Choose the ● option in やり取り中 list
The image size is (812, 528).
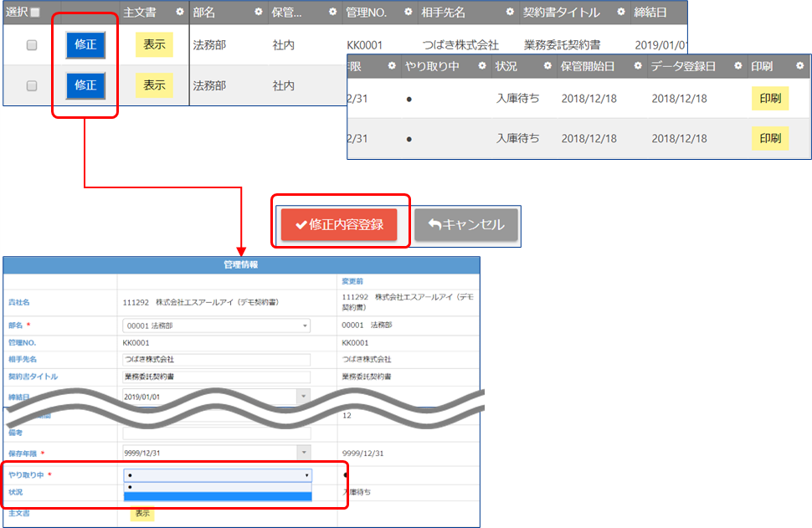pyautogui.click(x=218, y=486)
